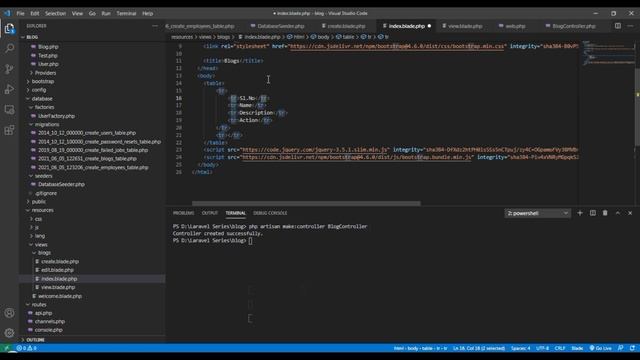Click Go Live in status bar
This screenshot has height=360, width=640.
pos(600,348)
